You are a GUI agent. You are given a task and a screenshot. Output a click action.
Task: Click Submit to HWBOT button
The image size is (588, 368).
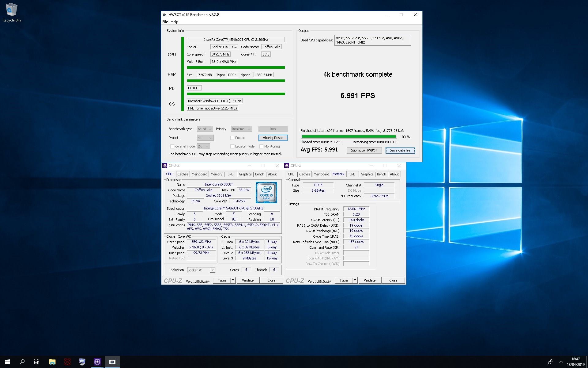(x=364, y=150)
